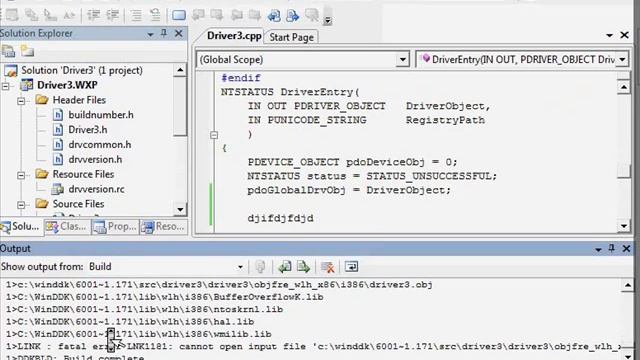Open buildnumber.h in the tree
640x360 pixels.
(101, 115)
